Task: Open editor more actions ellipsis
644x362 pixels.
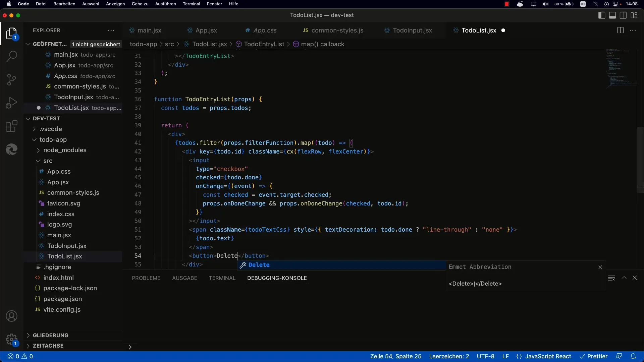Action: (633, 30)
